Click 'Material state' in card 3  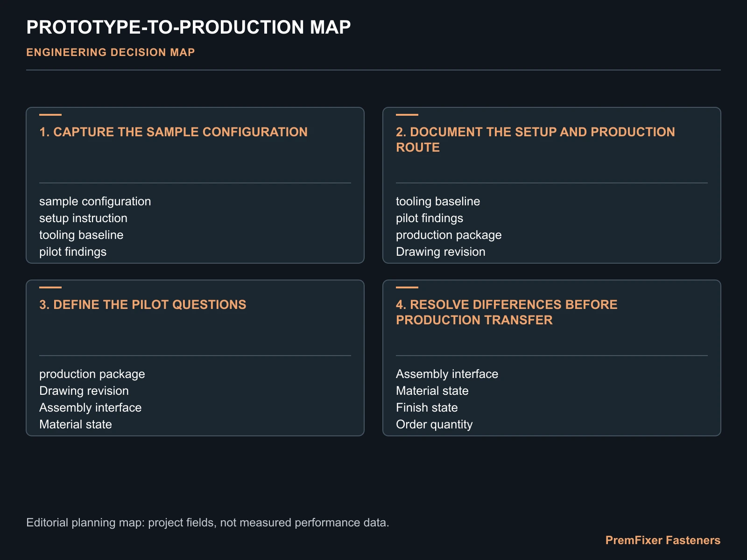tap(76, 425)
